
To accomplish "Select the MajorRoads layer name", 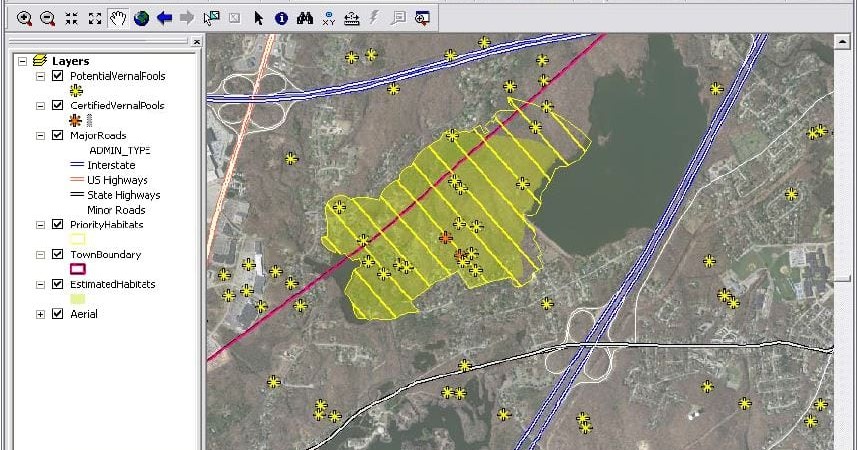I will tap(98, 135).
